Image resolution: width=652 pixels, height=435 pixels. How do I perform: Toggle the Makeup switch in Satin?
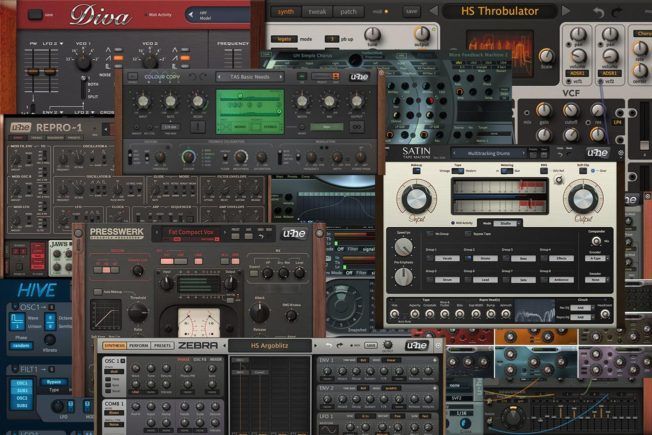[x=416, y=171]
